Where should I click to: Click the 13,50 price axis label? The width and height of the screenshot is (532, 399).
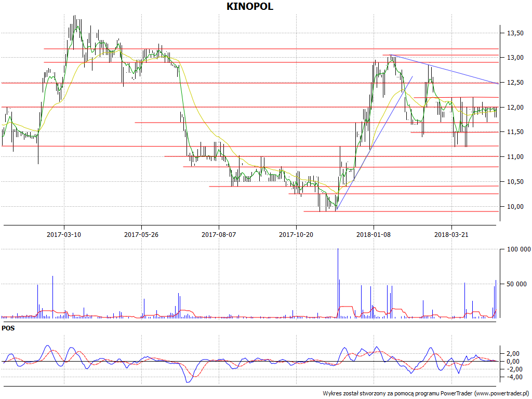(515, 33)
